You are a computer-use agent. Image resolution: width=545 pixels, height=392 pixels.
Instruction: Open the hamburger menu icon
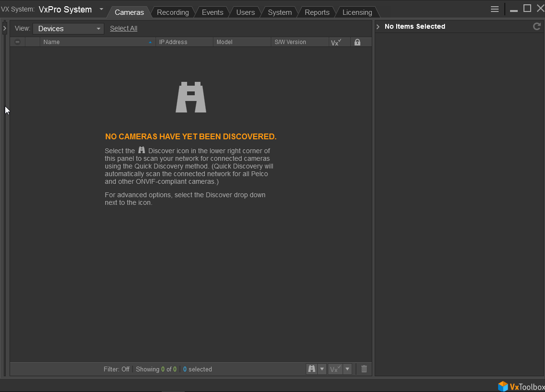coord(495,9)
